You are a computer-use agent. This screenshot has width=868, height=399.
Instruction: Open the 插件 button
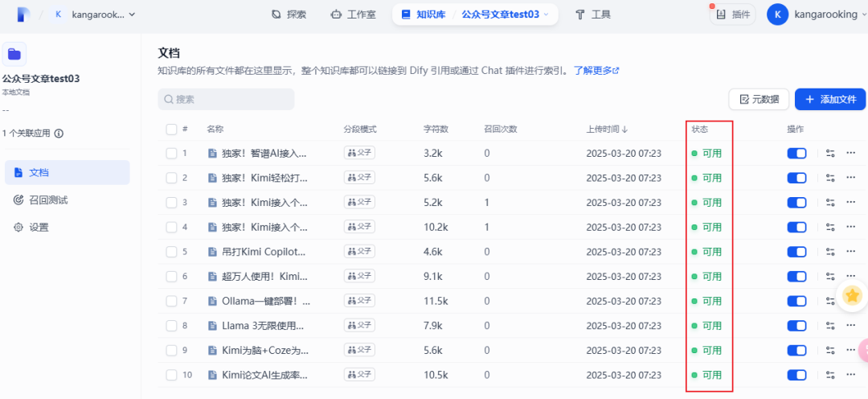[x=733, y=14]
